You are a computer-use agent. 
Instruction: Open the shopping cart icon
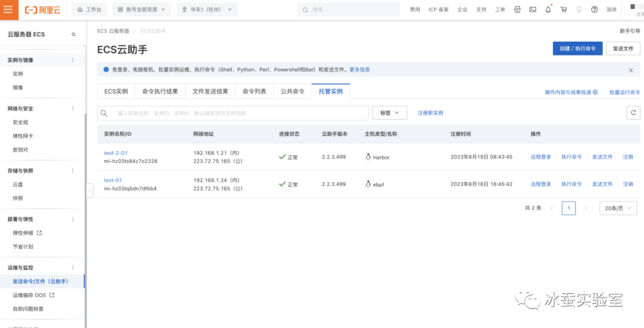pyautogui.click(x=563, y=10)
